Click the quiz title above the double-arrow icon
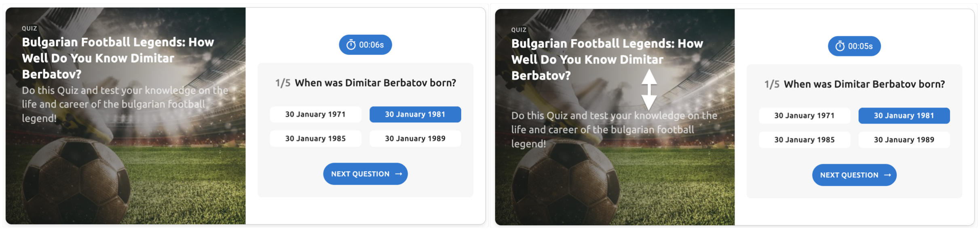980x234 pixels. (x=606, y=59)
